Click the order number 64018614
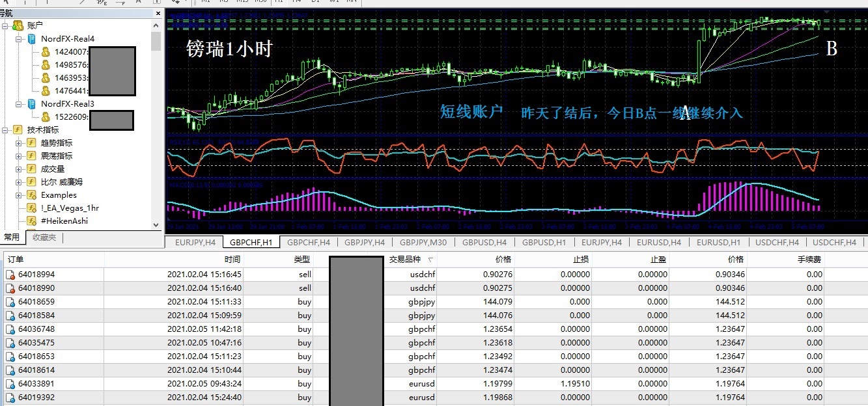Viewport: 868px width, 406px height. click(36, 370)
